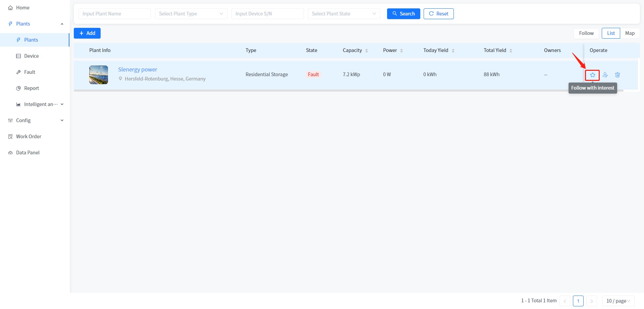The height and width of the screenshot is (309, 644).
Task: Focus the Input Plant Name field
Action: [x=114, y=14]
